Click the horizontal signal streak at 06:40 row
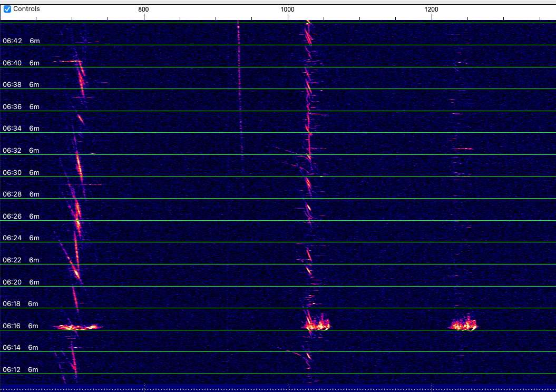556x392 pixels. 68,61
